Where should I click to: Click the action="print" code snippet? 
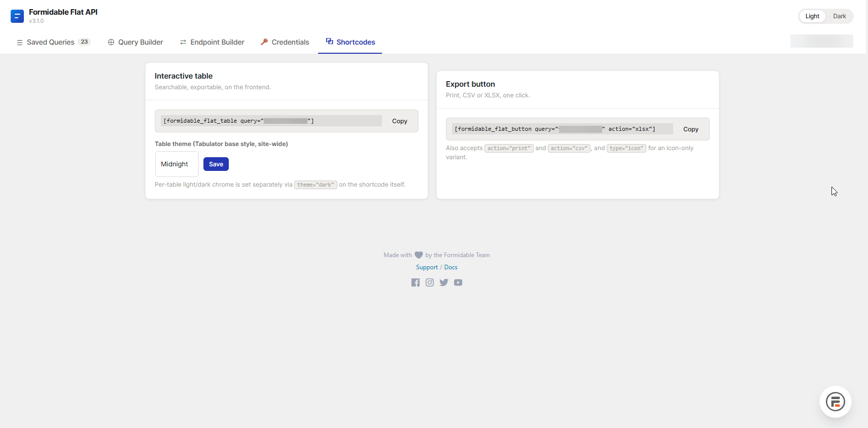tap(509, 148)
